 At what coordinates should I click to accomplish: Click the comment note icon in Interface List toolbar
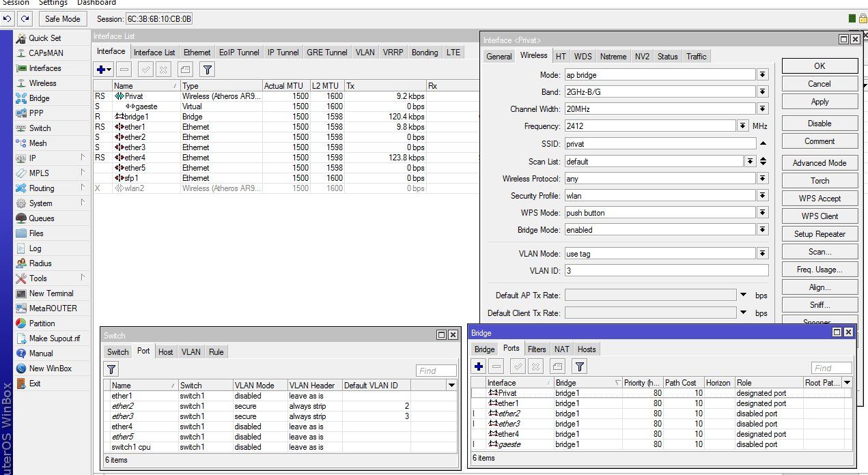[185, 69]
